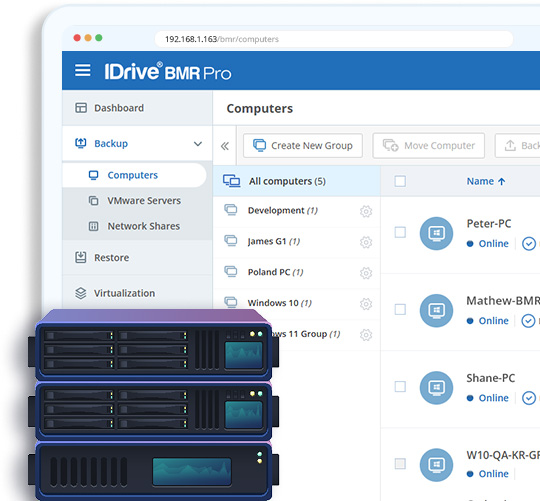Check the Shane-PC checkbox

(400, 386)
